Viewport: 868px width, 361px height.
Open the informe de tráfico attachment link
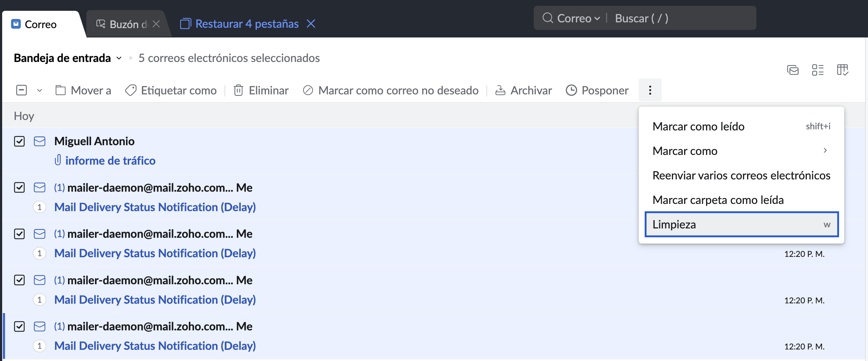pyautogui.click(x=110, y=161)
